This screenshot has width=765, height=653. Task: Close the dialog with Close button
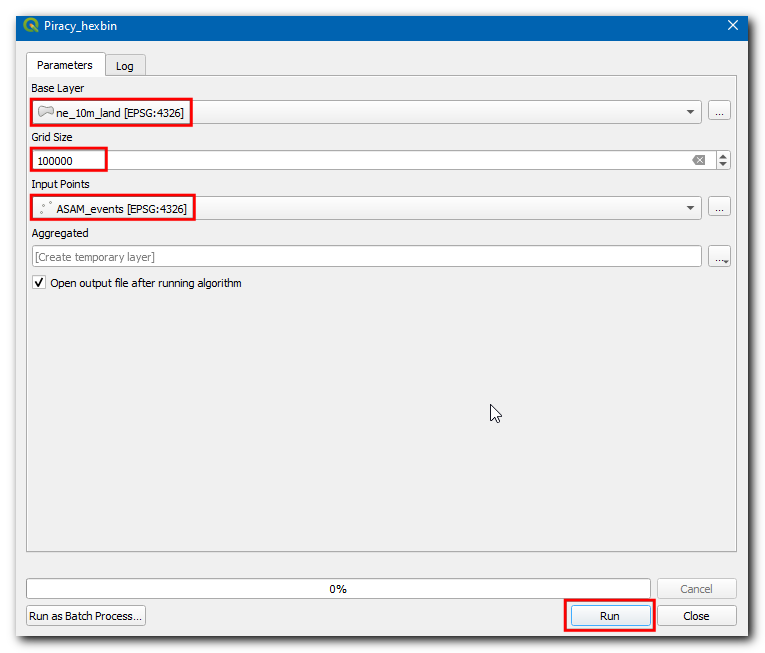point(696,616)
